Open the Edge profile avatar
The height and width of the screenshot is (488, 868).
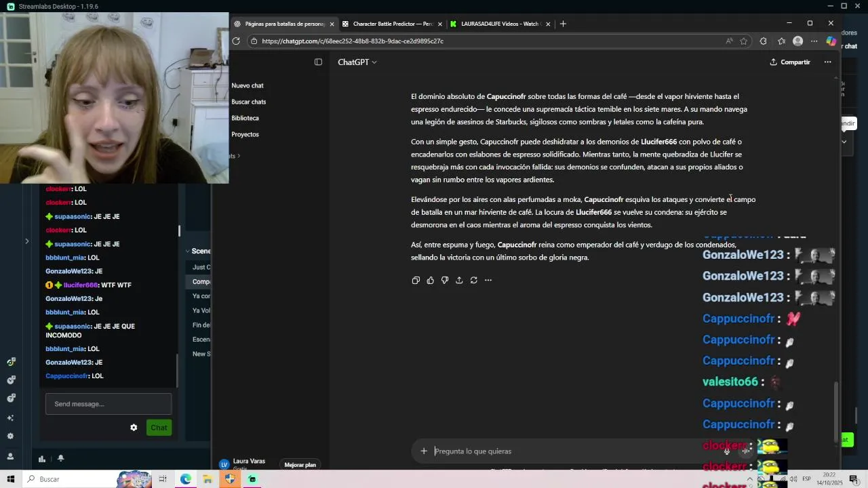pyautogui.click(x=798, y=41)
